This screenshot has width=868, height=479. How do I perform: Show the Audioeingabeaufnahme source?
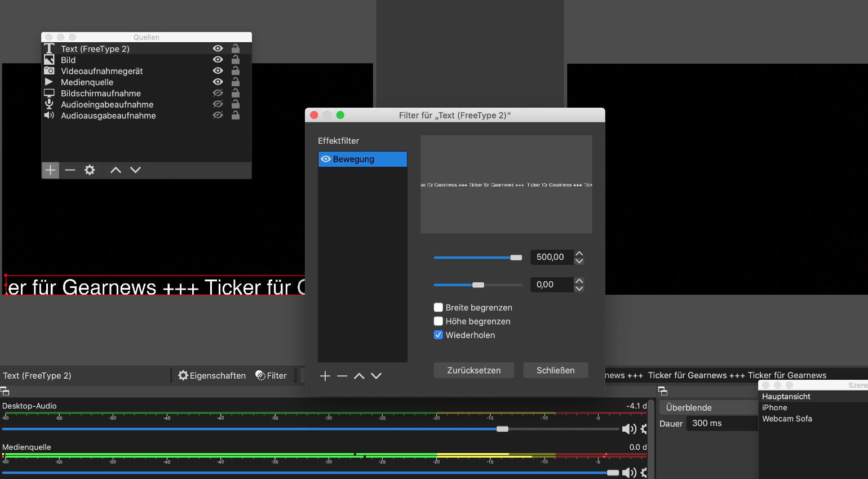(x=218, y=104)
